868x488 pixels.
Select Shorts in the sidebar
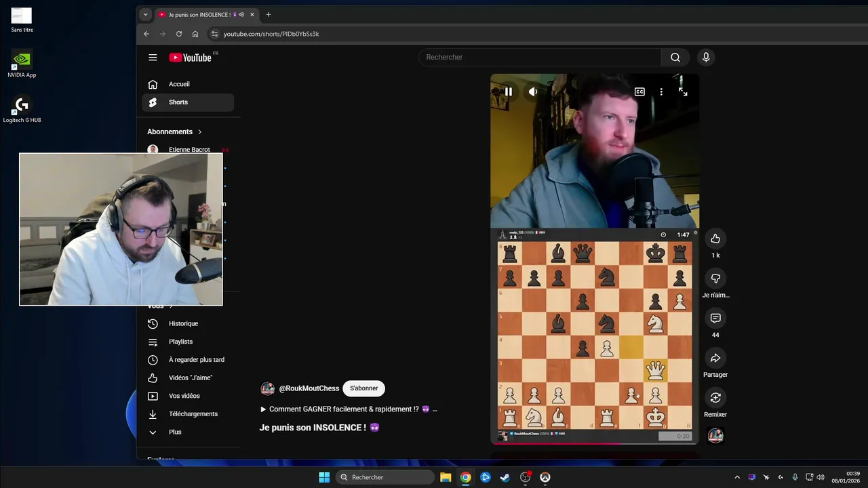pos(188,102)
